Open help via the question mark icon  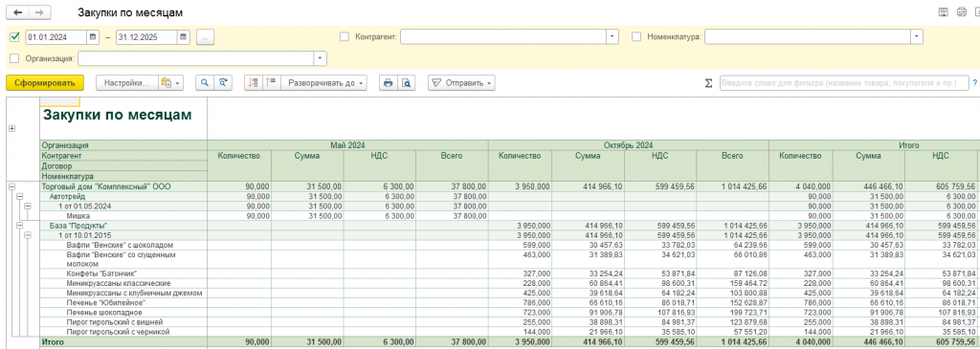coord(974,83)
